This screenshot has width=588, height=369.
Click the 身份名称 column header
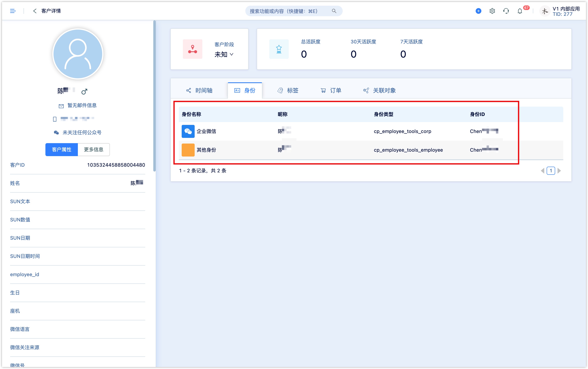pyautogui.click(x=191, y=114)
